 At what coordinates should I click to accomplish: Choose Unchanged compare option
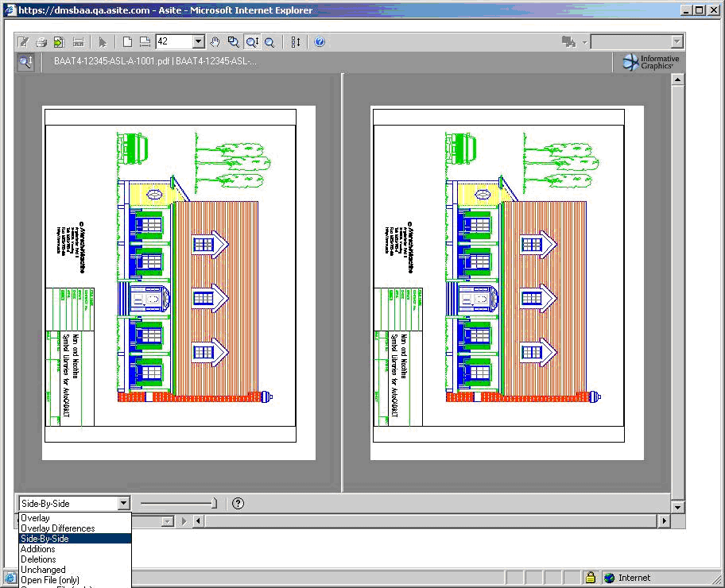(x=75, y=570)
